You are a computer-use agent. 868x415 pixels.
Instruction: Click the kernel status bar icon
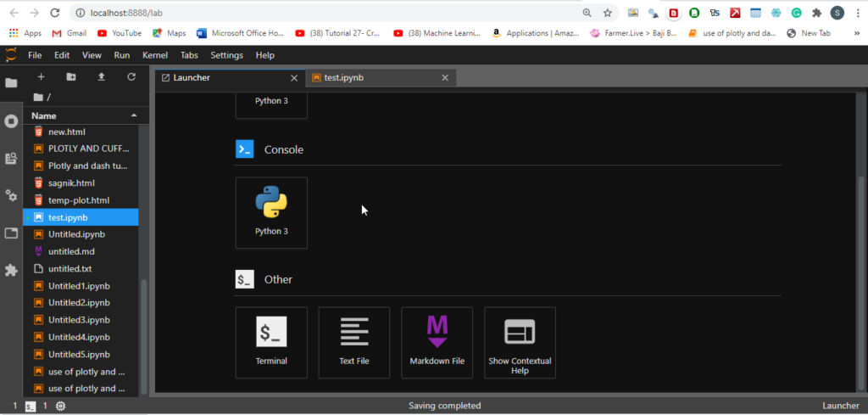point(60,407)
